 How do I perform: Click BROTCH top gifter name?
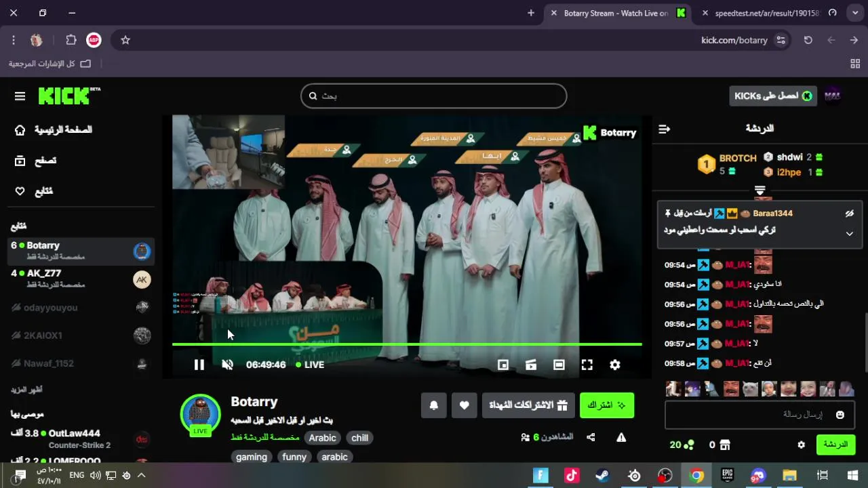click(x=738, y=158)
